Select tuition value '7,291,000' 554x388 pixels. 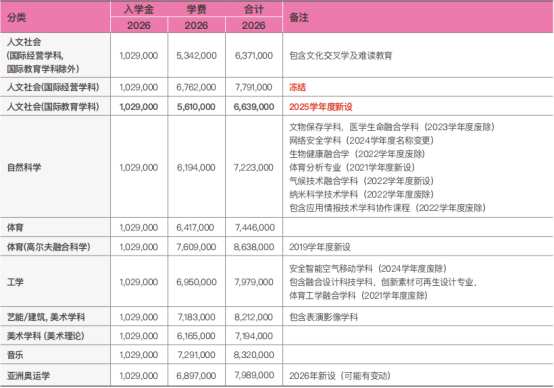(196, 354)
